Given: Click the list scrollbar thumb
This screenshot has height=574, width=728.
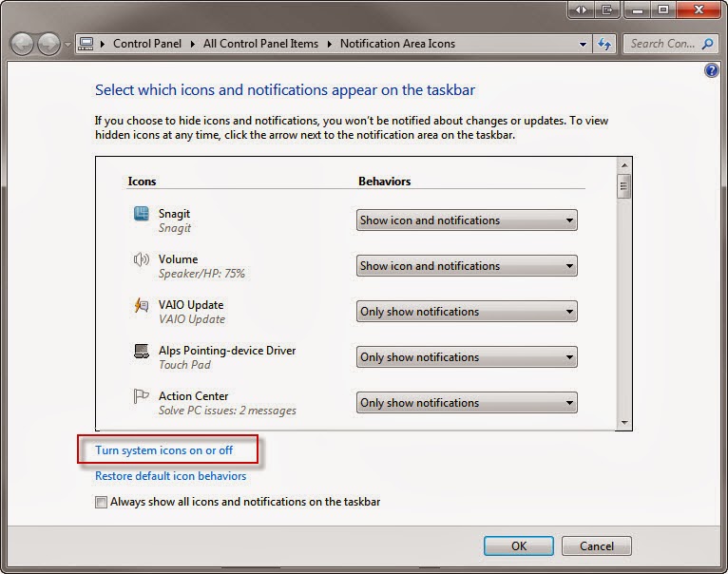Looking at the screenshot, I should 624,186.
